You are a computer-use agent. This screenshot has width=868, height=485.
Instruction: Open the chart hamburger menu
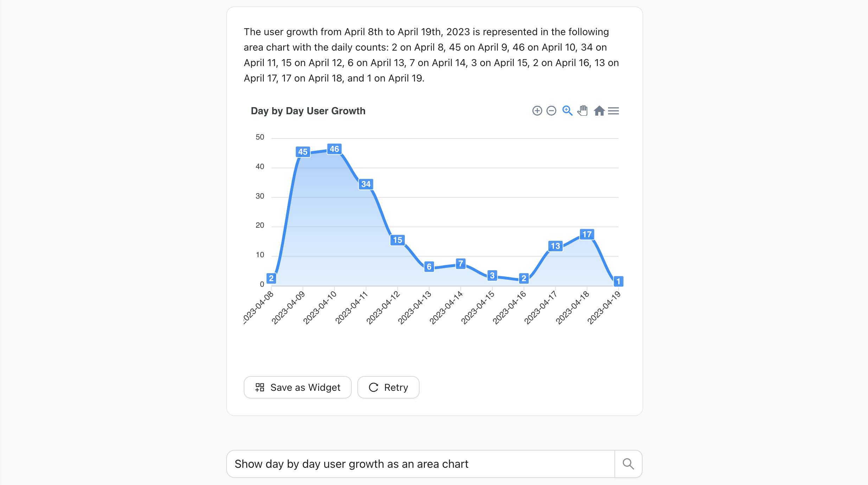[x=613, y=111]
